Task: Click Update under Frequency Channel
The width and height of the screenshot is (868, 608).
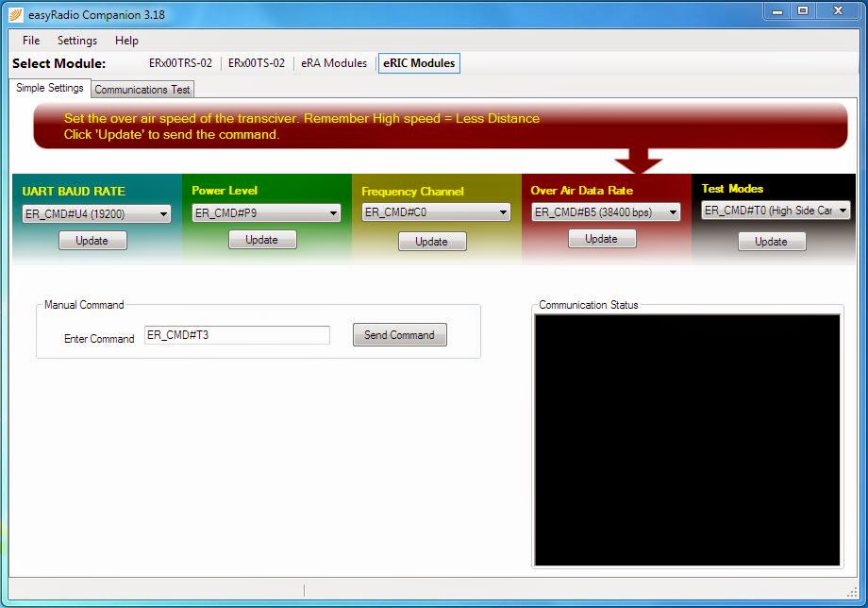Action: [x=432, y=242]
